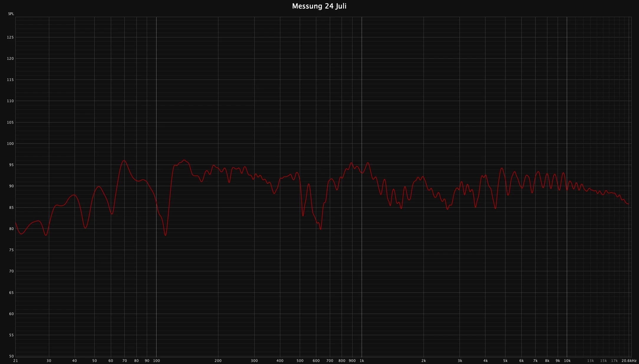Click the 21 Hz frequency label
Screen dimensions: 639x364
[x=16, y=361]
